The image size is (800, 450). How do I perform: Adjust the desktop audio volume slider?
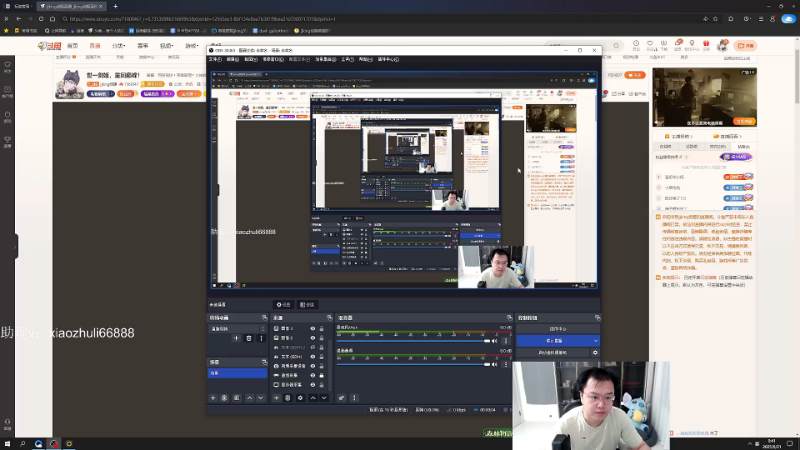(413, 341)
